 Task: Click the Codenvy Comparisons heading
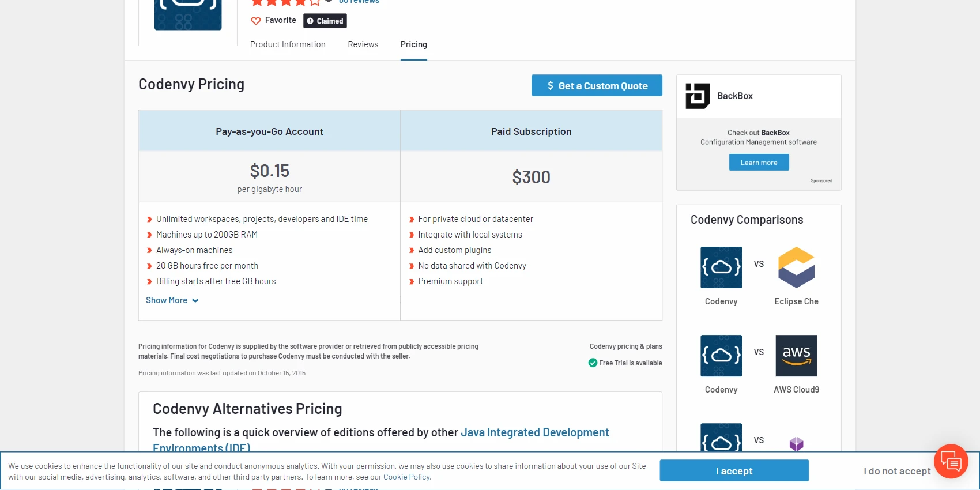747,220
